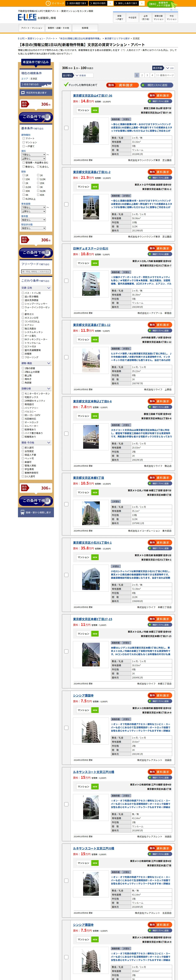The width and height of the screenshot is (196, 980).
Task: Click 東京都でエリアから探す breadcrumb
Action: (118, 38)
